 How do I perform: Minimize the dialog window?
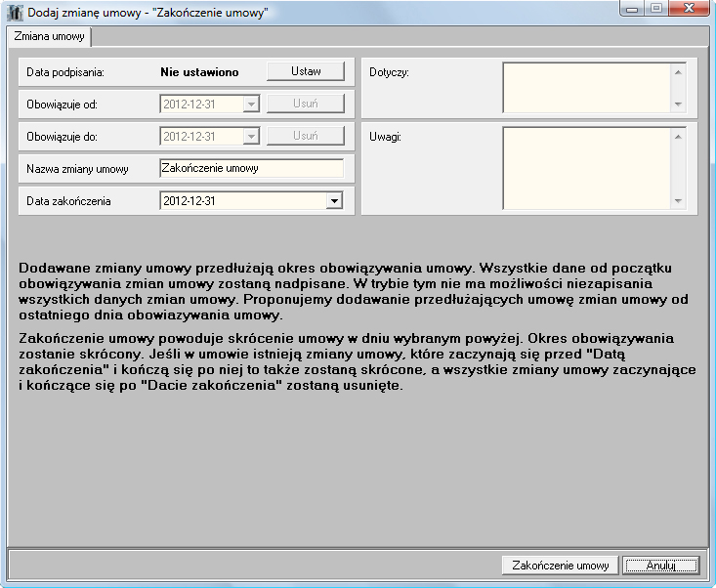(x=632, y=9)
